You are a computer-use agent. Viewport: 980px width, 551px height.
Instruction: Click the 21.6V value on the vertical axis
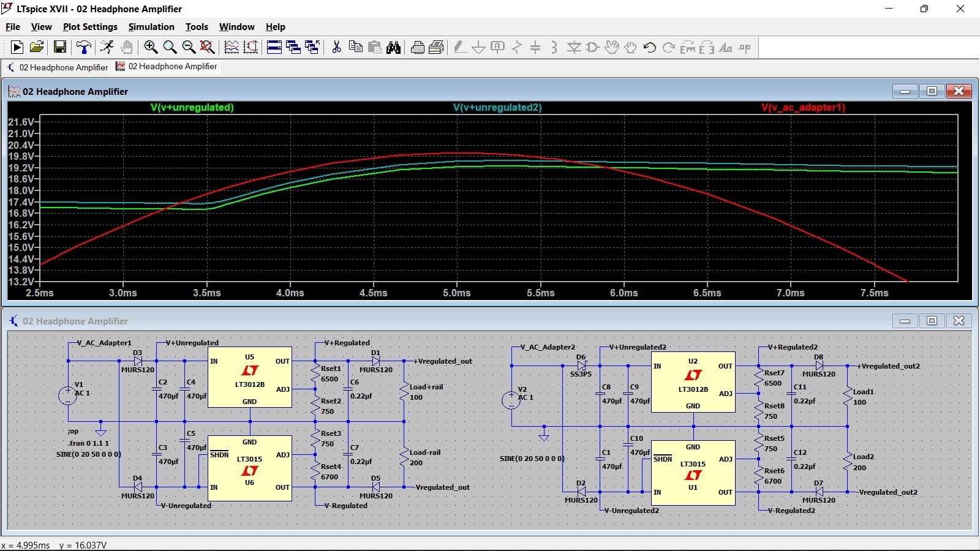tap(21, 122)
